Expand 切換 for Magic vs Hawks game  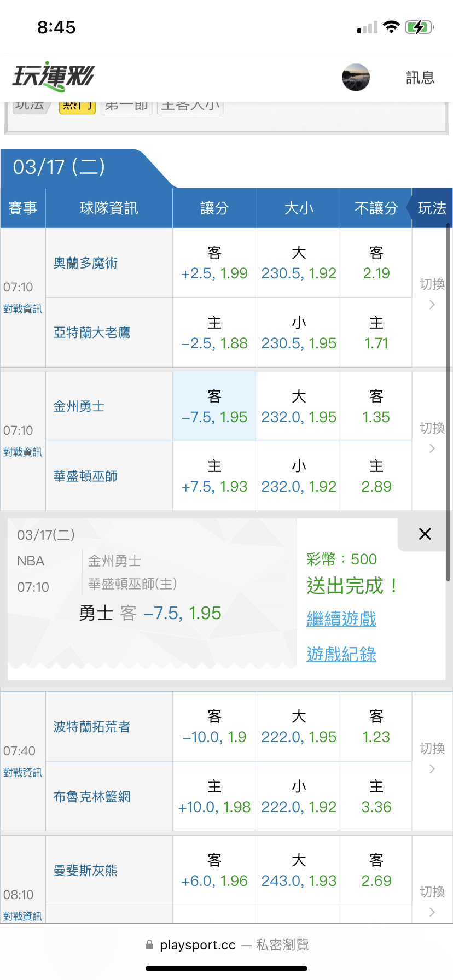432,294
